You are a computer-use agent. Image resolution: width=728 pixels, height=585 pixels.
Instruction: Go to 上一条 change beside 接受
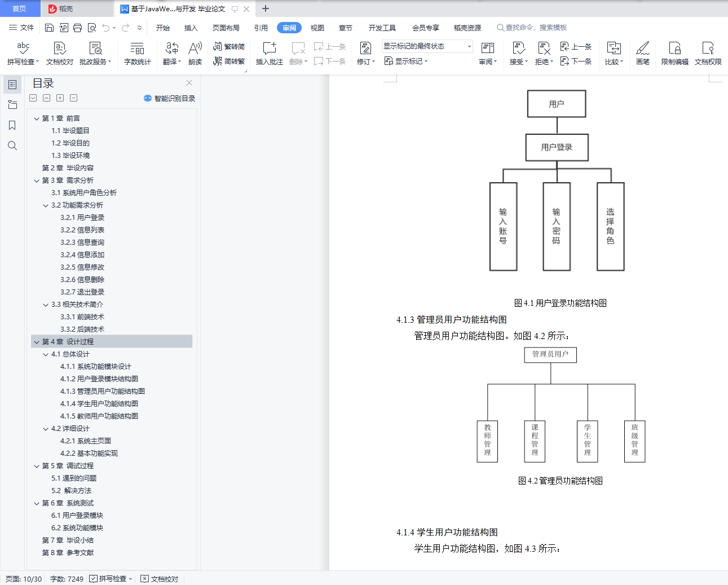coord(576,47)
